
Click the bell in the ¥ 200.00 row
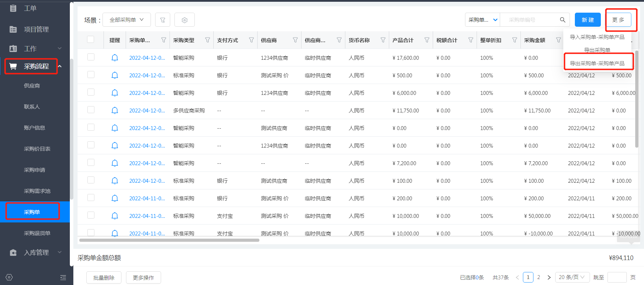114,198
